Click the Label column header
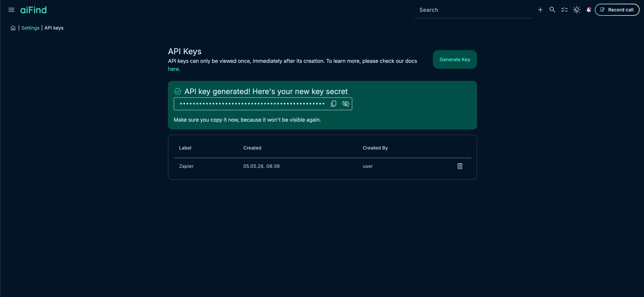644x297 pixels. [185, 148]
